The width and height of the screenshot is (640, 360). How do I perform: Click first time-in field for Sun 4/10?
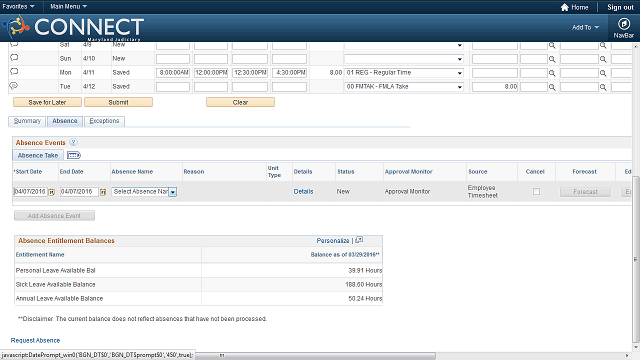[x=173, y=59]
